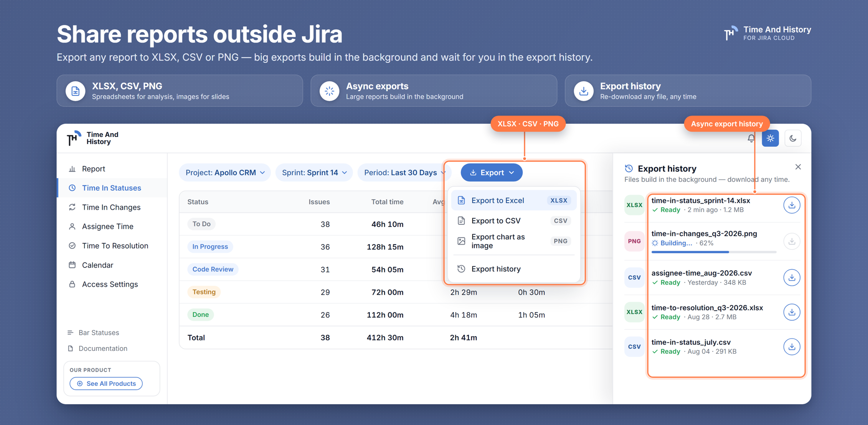Open Bar Statuses link
Screen dimensions: 868x425
pos(93,333)
